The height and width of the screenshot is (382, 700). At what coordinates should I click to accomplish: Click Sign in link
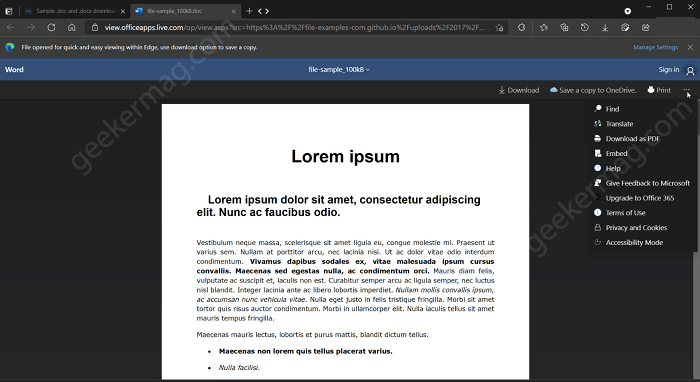(x=668, y=70)
